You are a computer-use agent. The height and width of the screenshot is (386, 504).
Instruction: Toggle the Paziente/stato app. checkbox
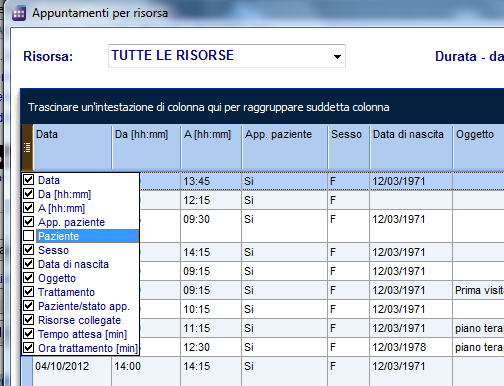tap(29, 306)
